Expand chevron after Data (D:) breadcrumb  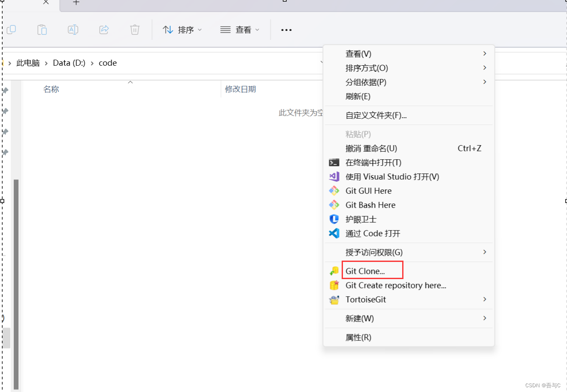coord(92,64)
